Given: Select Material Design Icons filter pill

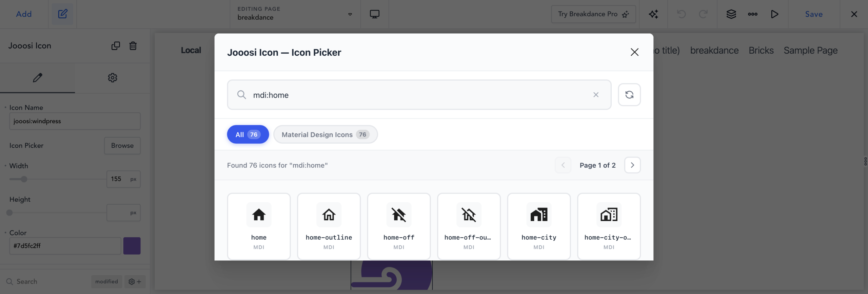Looking at the screenshot, I should point(325,134).
